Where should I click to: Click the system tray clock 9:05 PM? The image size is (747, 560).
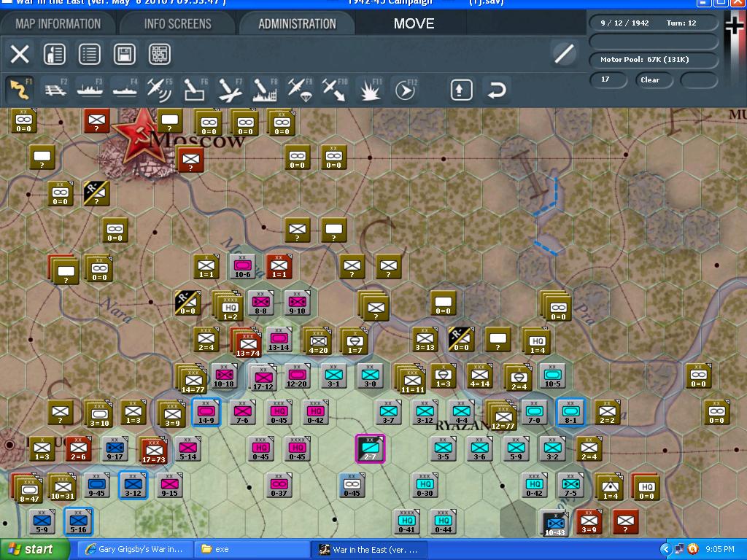tap(720, 550)
